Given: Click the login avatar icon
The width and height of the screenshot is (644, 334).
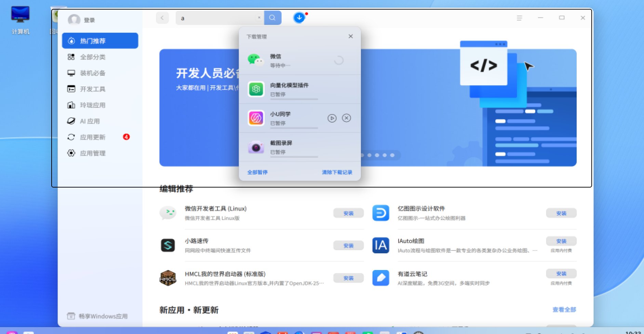Looking at the screenshot, I should coord(74,20).
